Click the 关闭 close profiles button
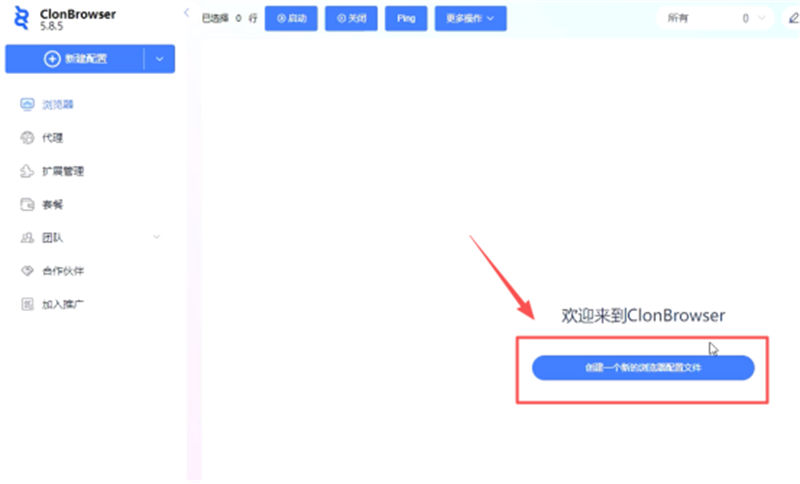800x484 pixels. [x=352, y=18]
